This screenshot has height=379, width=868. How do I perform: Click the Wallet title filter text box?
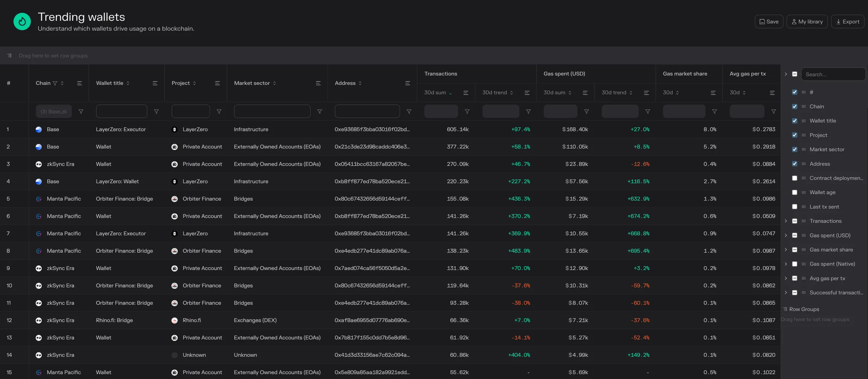point(121,111)
